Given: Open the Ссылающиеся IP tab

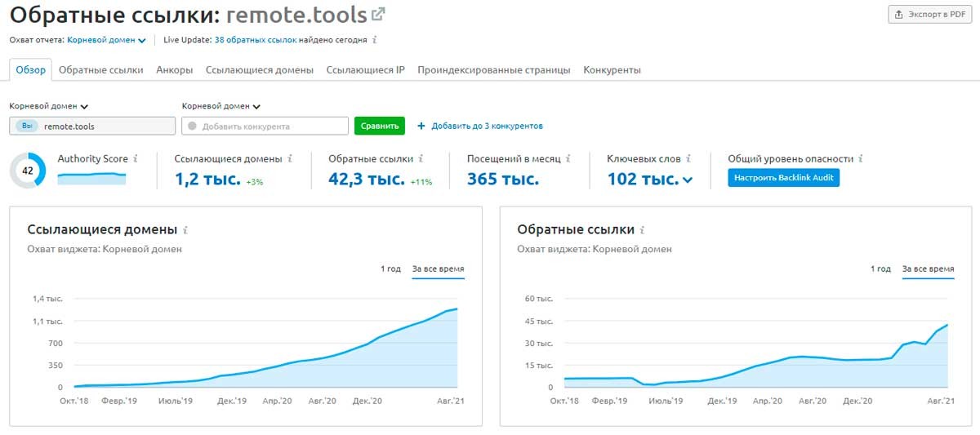Looking at the screenshot, I should coord(366,69).
